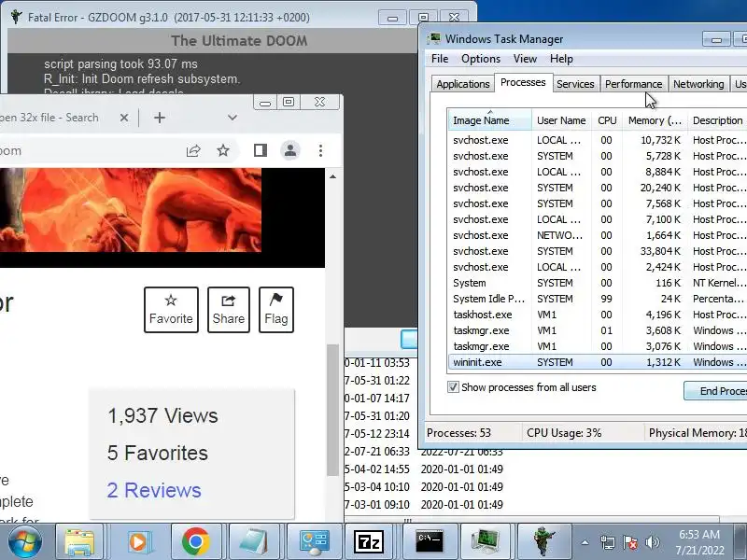
Task: Click the End Process button
Action: coord(715,391)
